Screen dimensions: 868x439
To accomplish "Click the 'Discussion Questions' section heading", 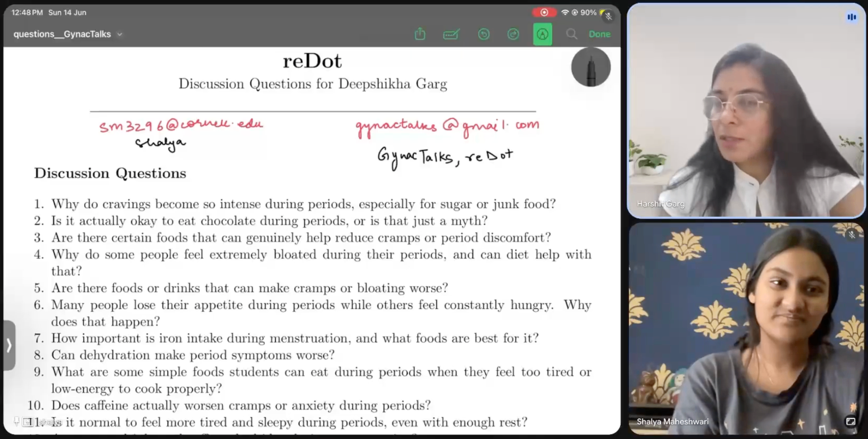I will pos(110,173).
